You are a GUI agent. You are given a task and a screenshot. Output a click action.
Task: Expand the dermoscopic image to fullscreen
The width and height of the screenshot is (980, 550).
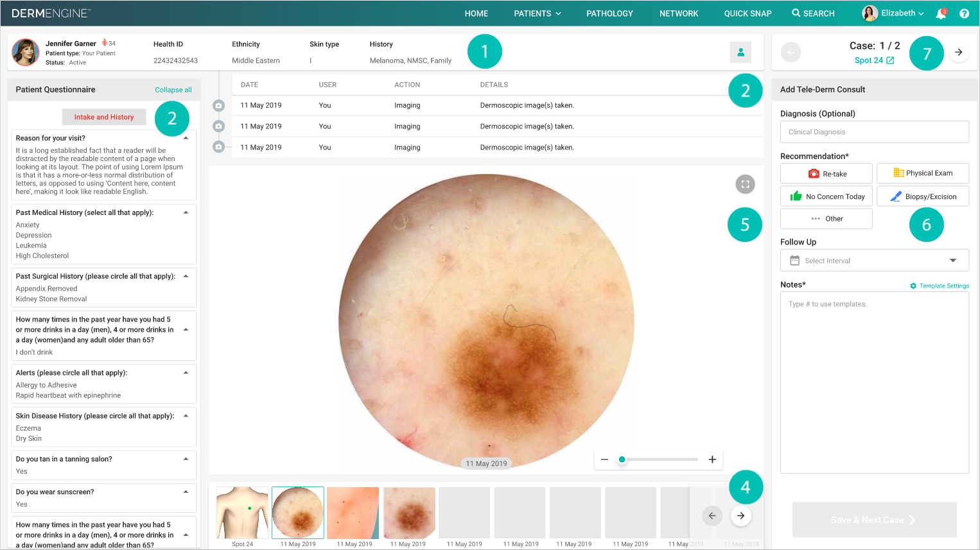point(745,184)
